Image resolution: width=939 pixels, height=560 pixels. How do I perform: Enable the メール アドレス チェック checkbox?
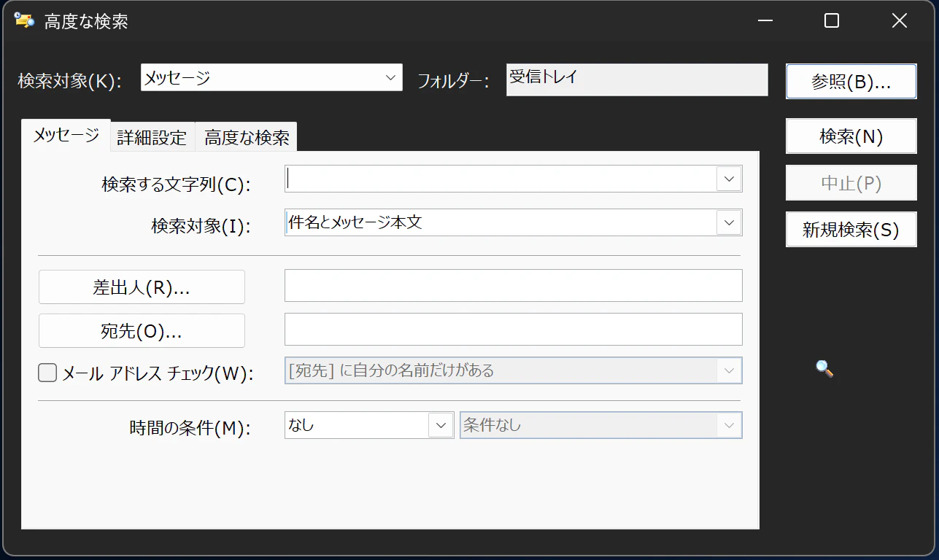click(x=47, y=373)
